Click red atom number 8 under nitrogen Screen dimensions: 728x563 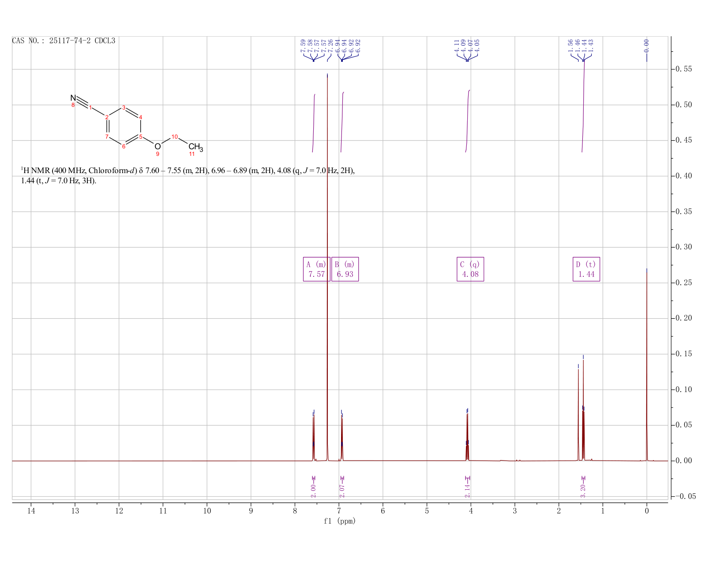click(x=73, y=105)
